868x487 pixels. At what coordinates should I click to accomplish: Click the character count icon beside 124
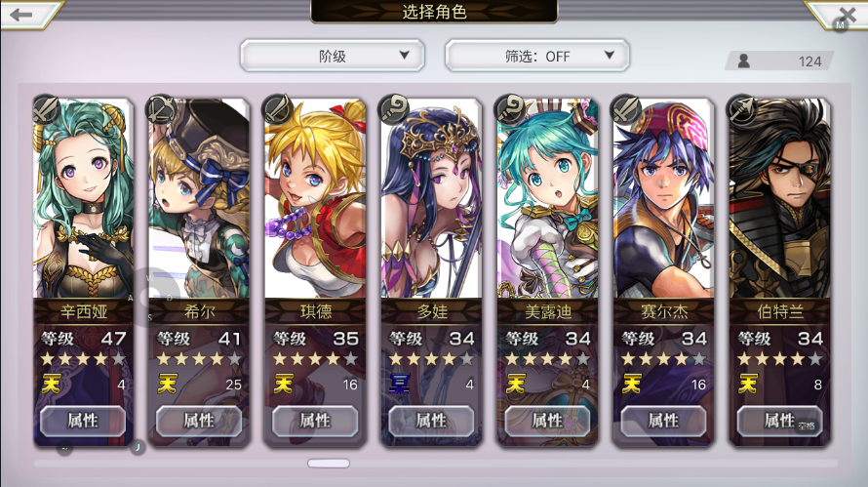[744, 61]
